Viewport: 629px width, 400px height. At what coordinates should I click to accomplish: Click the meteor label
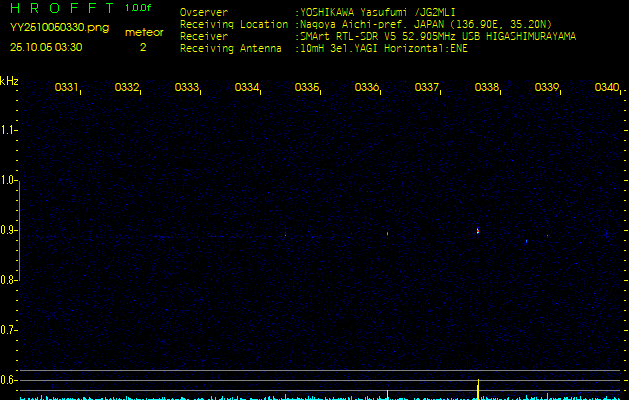point(144,33)
